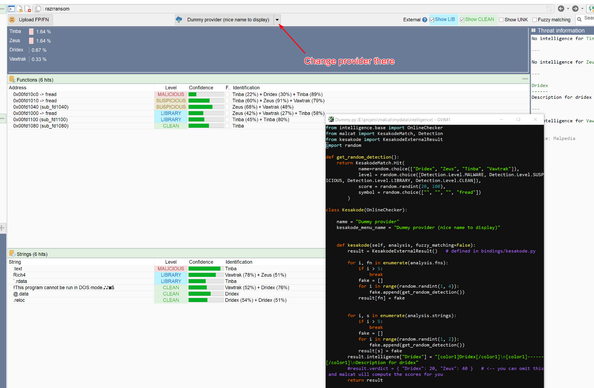594x388 pixels.
Task: Click the Confidence column header in Functions
Action: tap(201, 88)
